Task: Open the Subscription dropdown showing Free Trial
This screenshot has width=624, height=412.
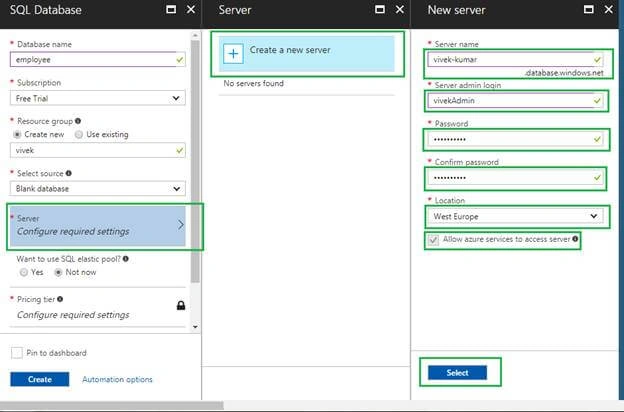Action: coord(98,98)
